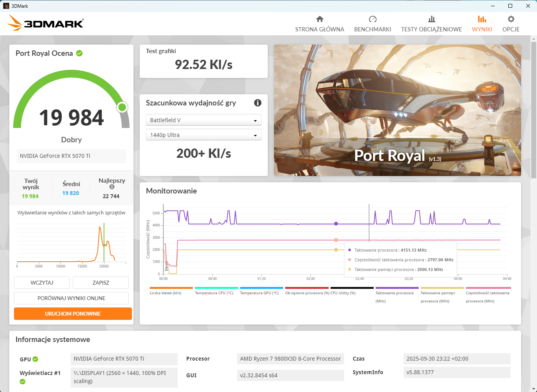
Task: Click Uruchom Ponownie orange button
Action: pos(73,314)
